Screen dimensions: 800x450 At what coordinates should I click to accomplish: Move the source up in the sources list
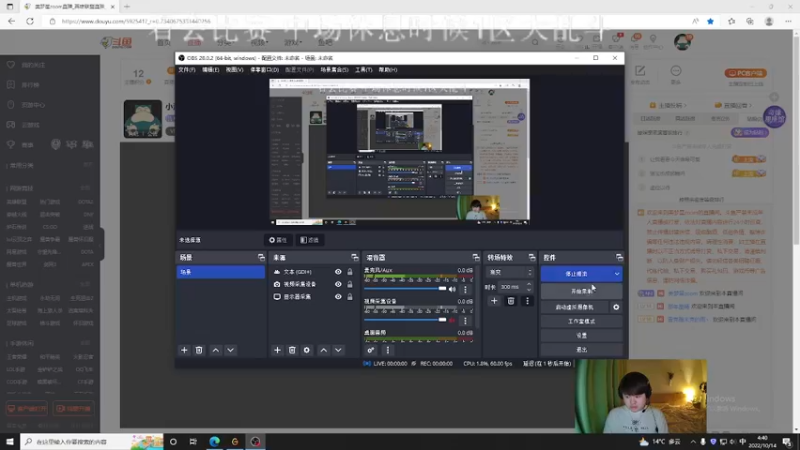[323, 351]
